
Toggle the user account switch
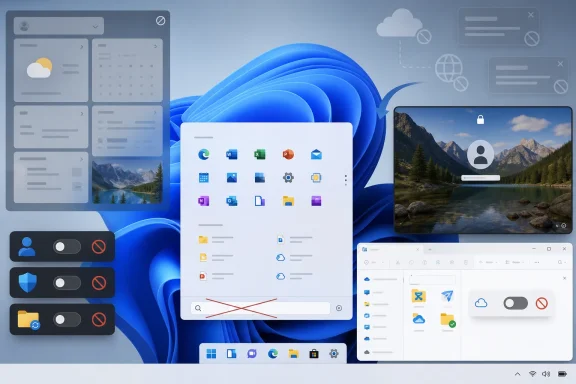pos(67,247)
